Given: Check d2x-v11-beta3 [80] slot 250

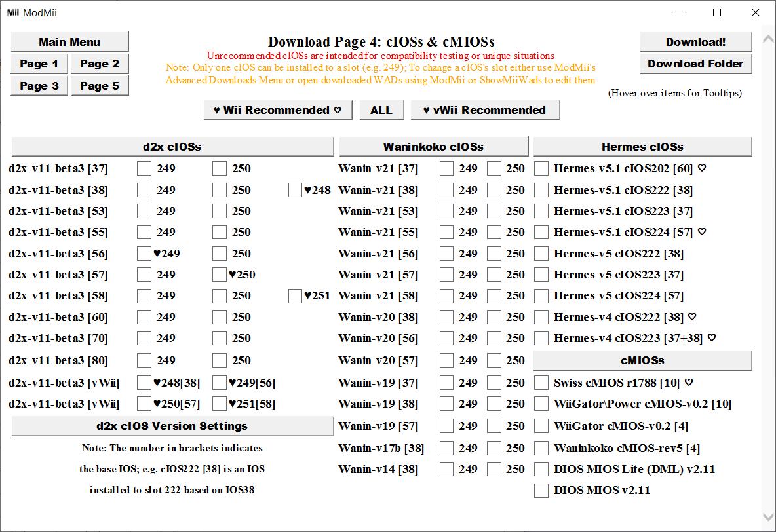Looking at the screenshot, I should (x=220, y=360).
